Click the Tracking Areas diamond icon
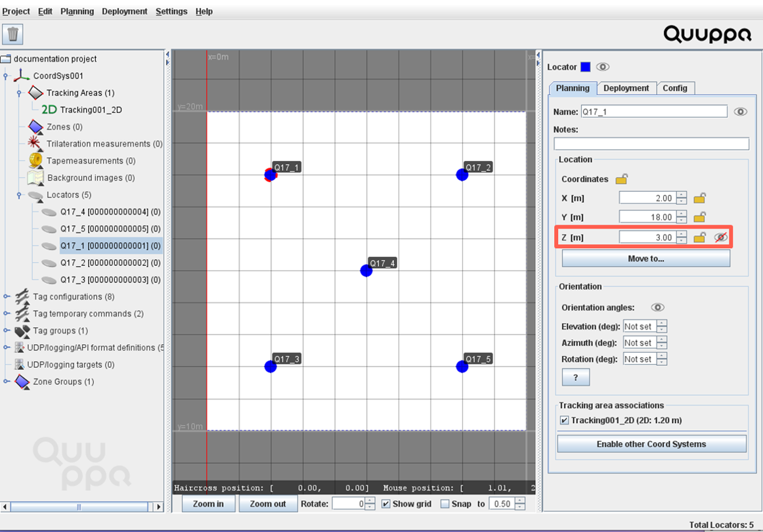The image size is (763, 532). point(35,93)
